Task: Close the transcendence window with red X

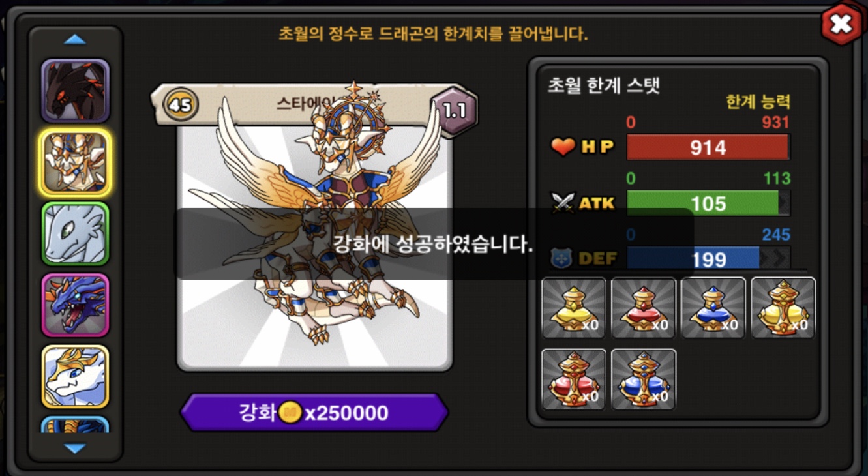Action: [x=841, y=24]
